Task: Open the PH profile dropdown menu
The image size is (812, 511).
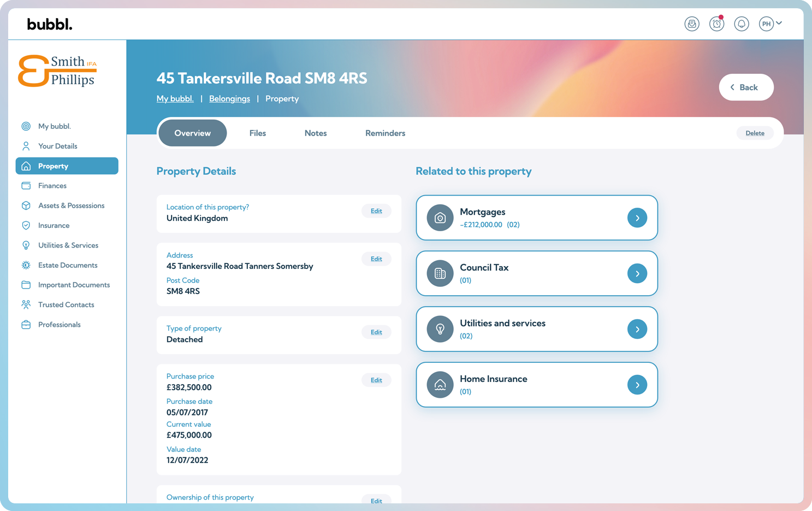Action: click(x=770, y=24)
